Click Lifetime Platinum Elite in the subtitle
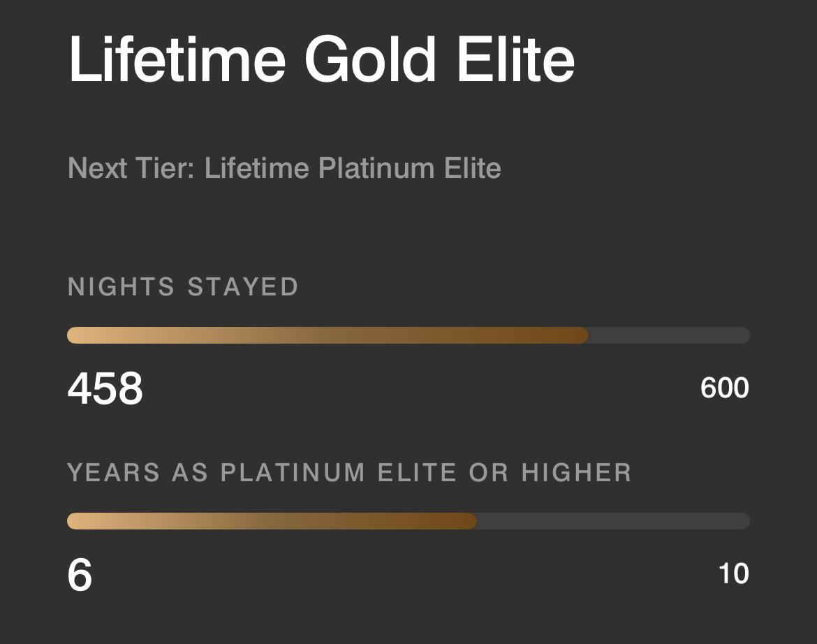The image size is (817, 644). click(x=353, y=168)
